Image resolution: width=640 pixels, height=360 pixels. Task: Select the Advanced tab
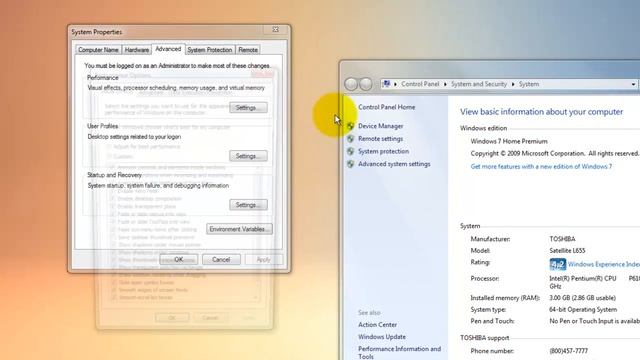pyautogui.click(x=168, y=49)
